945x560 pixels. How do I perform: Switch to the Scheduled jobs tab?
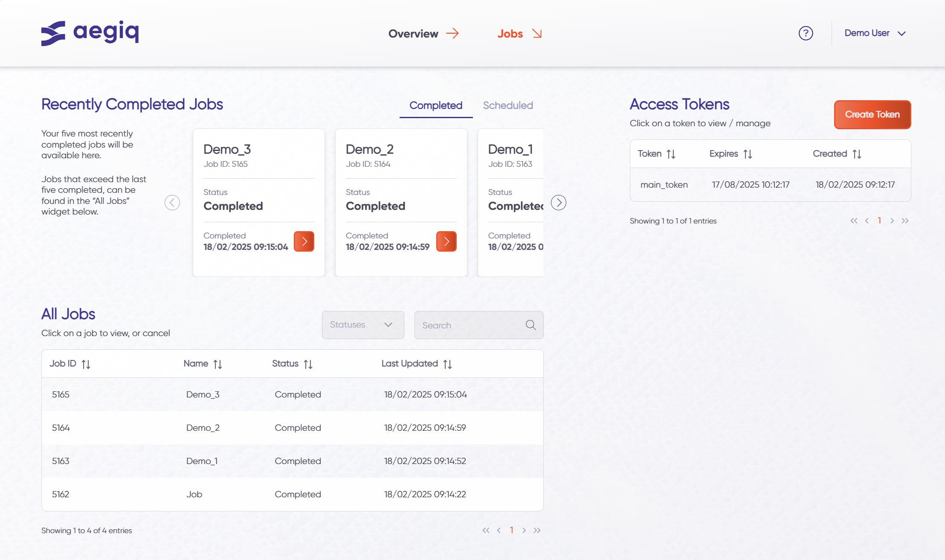click(507, 105)
